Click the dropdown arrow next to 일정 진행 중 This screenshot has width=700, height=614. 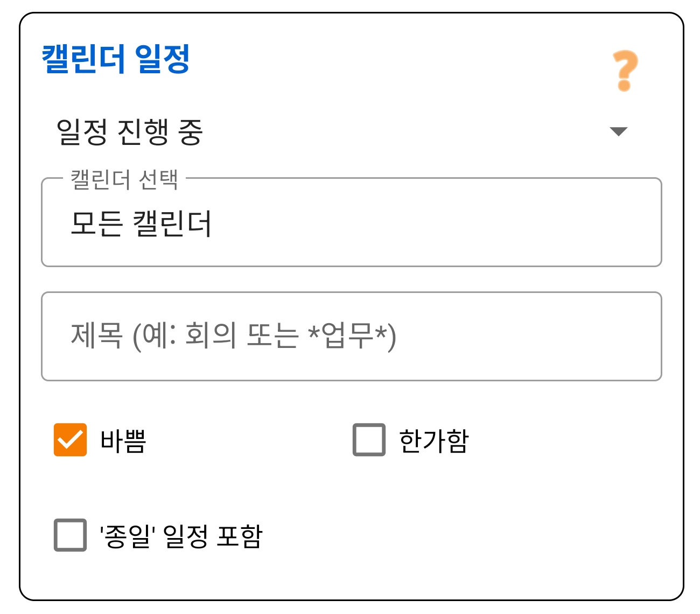618,131
